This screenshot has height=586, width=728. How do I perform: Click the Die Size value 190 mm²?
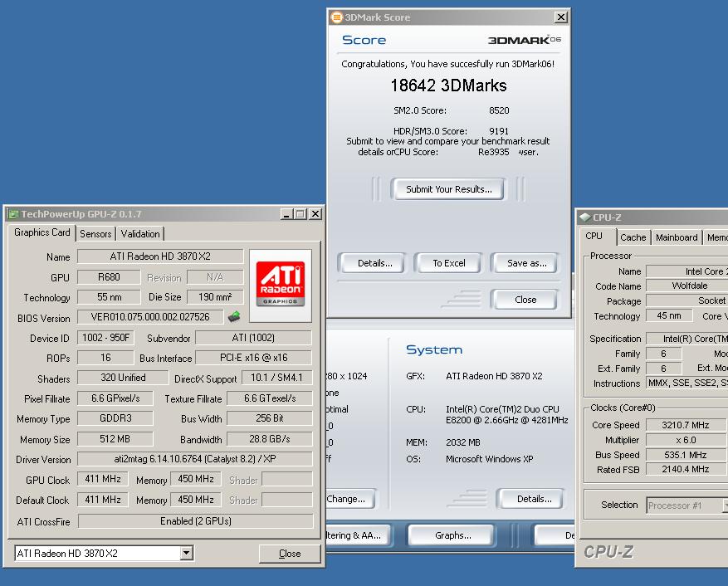click(x=215, y=296)
